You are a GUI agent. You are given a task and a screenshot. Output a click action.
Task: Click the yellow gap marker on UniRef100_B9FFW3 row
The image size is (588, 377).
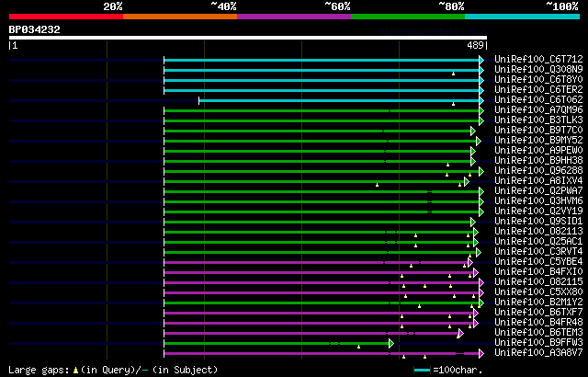[x=359, y=347]
